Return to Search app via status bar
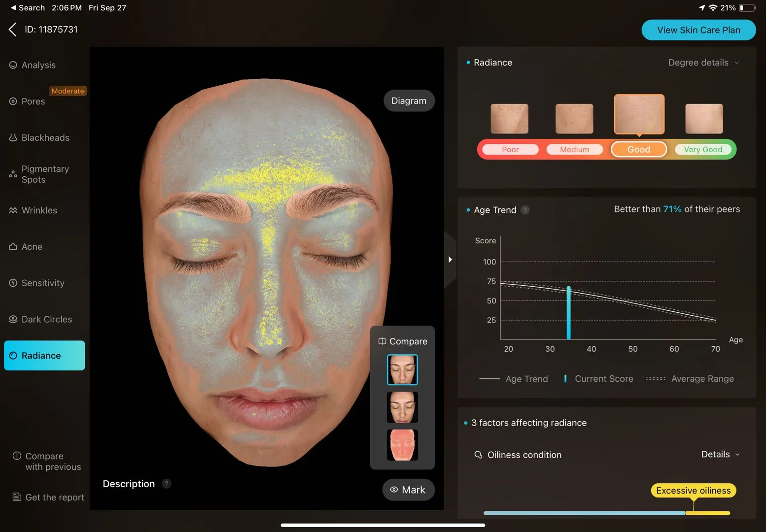This screenshot has height=532, width=766. [28, 8]
